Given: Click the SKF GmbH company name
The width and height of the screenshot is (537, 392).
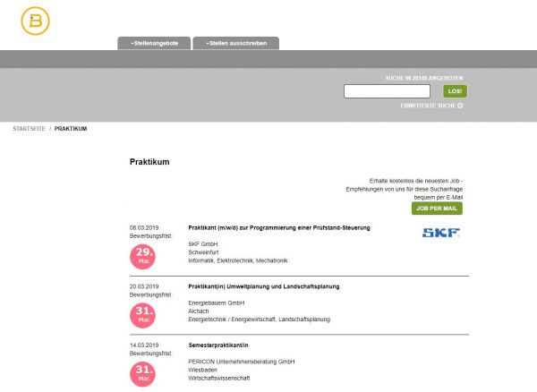Looking at the screenshot, I should [203, 244].
